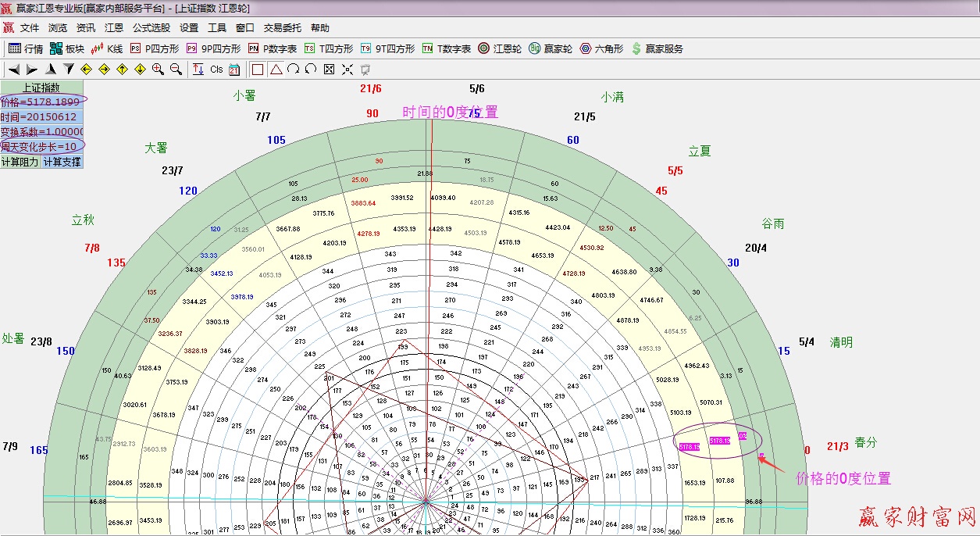The image size is (980, 536).
Task: Click the Cls clear toolbar button
Action: [216, 70]
